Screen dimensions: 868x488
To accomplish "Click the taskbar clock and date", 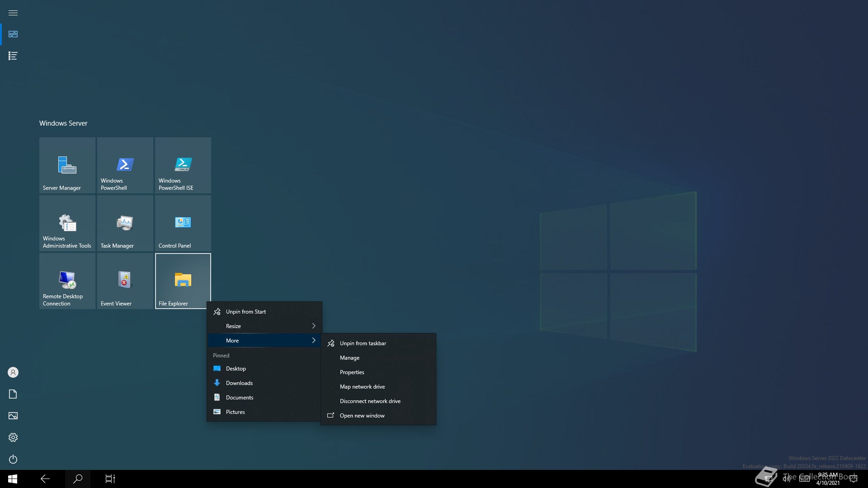I will [x=828, y=479].
